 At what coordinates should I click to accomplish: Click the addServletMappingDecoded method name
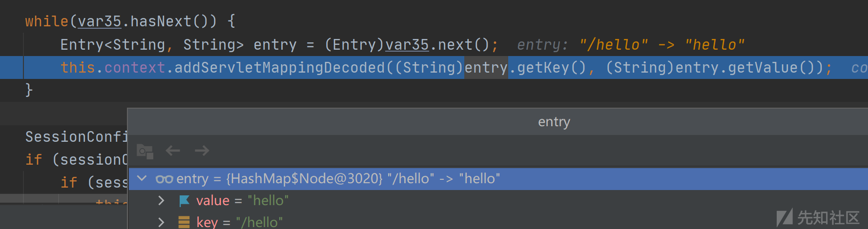[280, 68]
